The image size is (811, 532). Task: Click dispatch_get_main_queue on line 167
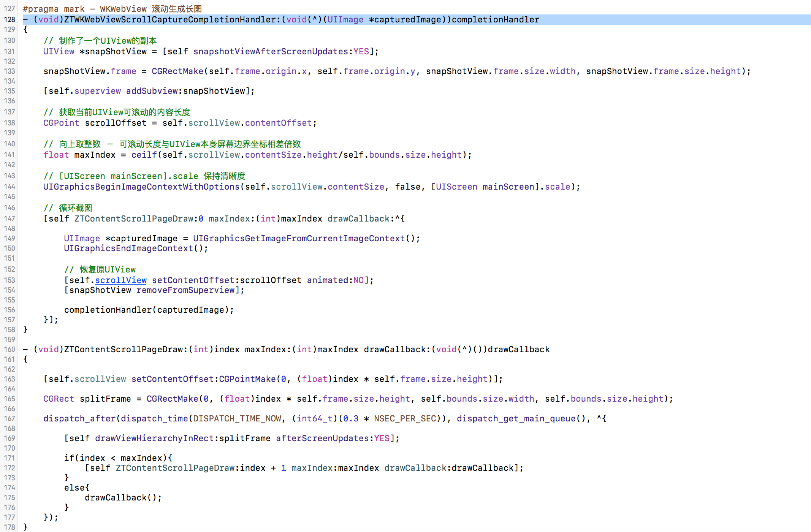[x=516, y=418]
